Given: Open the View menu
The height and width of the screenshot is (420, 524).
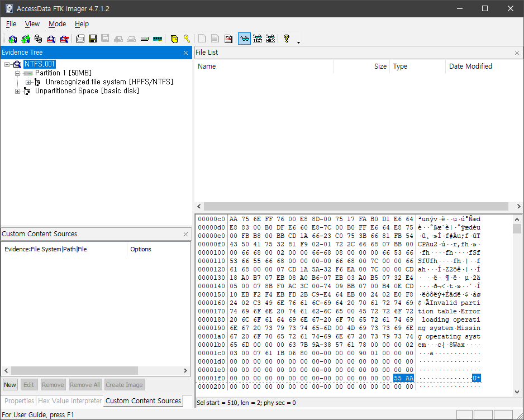Looking at the screenshot, I should (x=32, y=23).
